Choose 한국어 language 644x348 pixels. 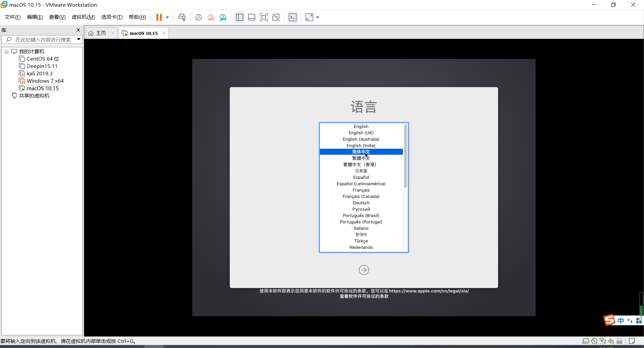tap(361, 234)
